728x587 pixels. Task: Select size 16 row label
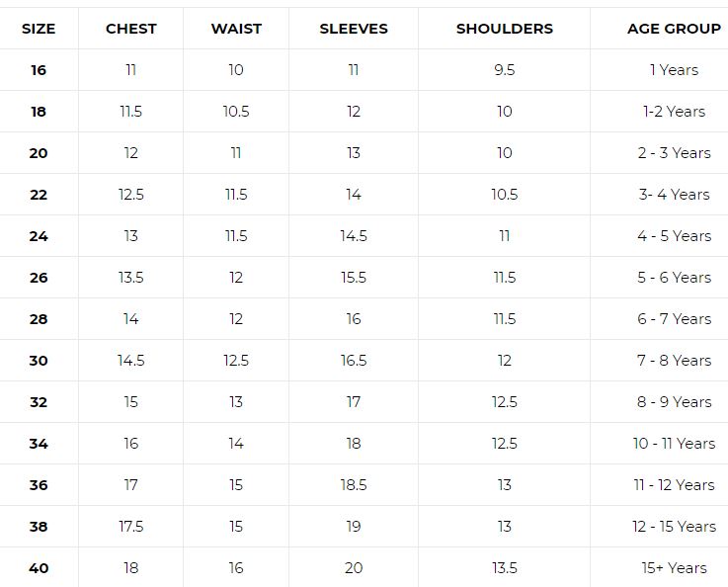coord(39,70)
